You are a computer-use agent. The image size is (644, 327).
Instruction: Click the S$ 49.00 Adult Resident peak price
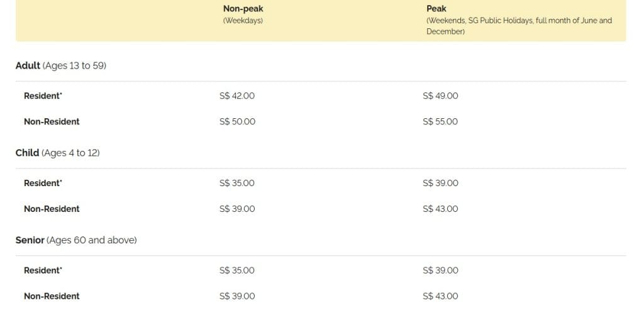[x=440, y=96]
